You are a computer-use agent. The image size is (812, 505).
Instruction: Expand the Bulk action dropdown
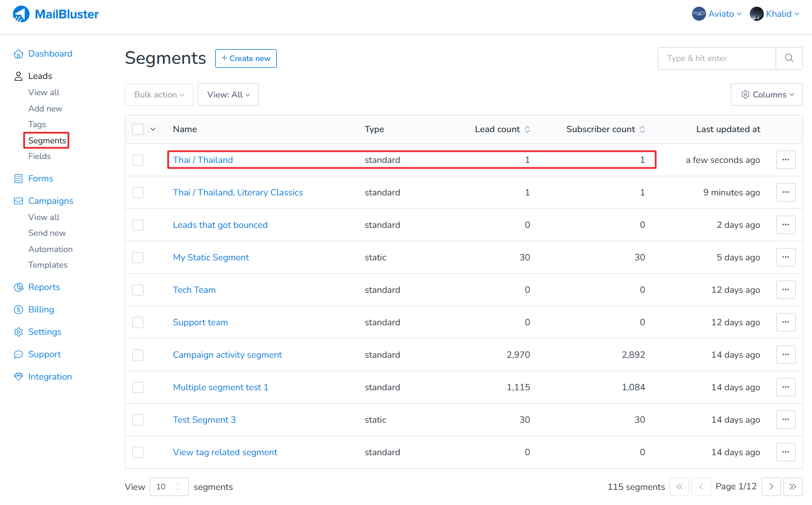point(159,95)
